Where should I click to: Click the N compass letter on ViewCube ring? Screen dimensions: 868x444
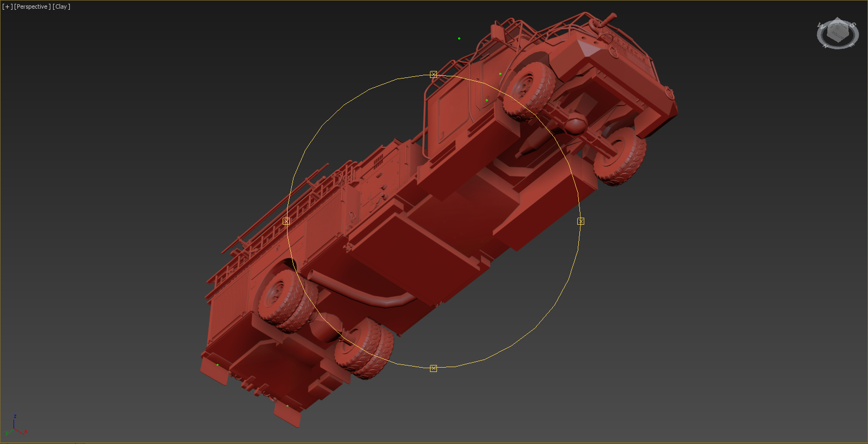(x=825, y=46)
